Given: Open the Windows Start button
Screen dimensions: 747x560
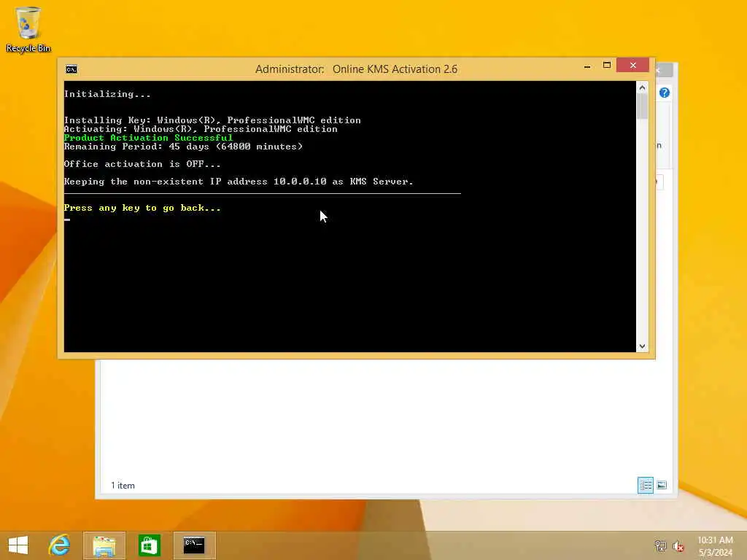Looking at the screenshot, I should coord(18,545).
